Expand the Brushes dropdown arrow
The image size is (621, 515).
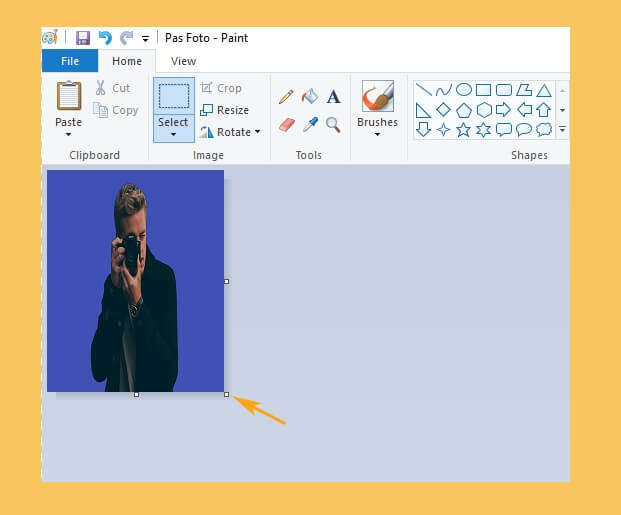tap(377, 134)
